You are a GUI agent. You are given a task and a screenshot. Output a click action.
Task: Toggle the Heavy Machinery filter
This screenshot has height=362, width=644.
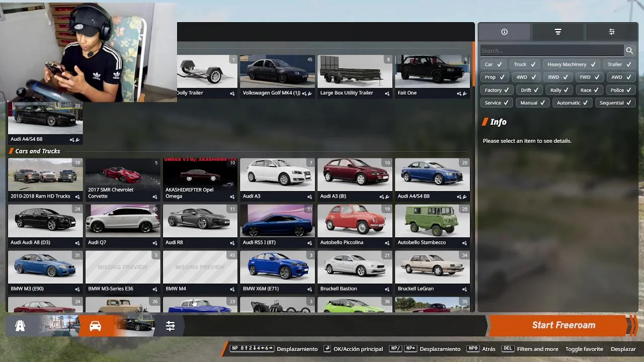[571, 64]
